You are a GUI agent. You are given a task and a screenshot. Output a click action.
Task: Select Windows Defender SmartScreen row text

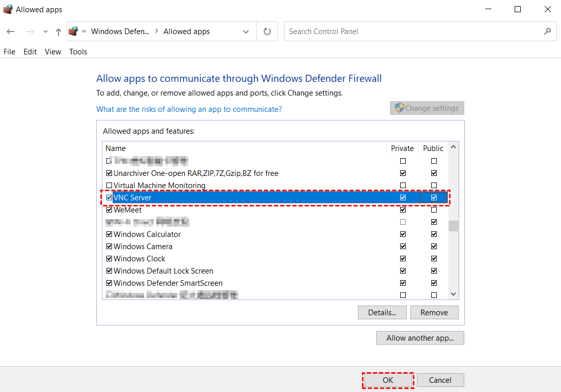coord(168,283)
